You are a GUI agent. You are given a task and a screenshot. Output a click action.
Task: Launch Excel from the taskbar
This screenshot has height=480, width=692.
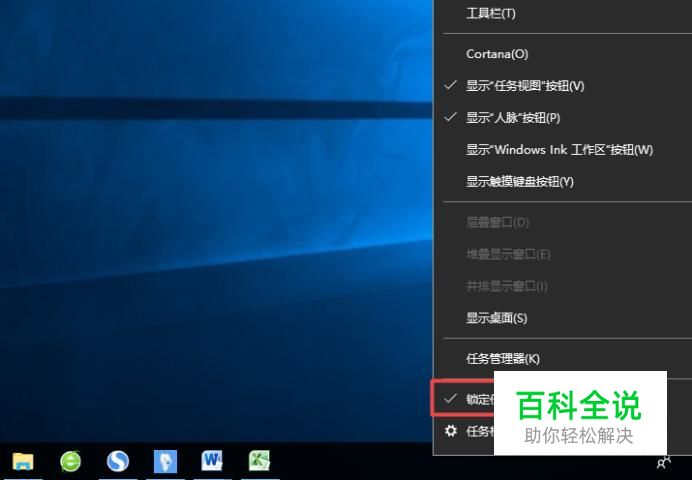tap(260, 461)
